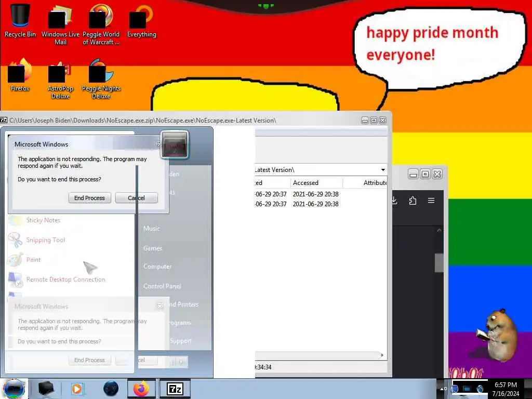Switch to Firefox in the taskbar
Screen dimensions: 532x399
coord(141,389)
